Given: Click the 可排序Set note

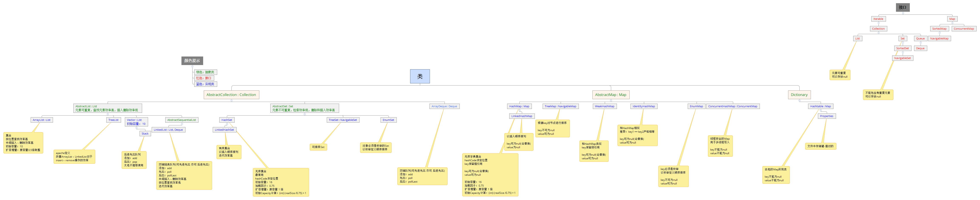Looking at the screenshot, I should coord(318,147).
